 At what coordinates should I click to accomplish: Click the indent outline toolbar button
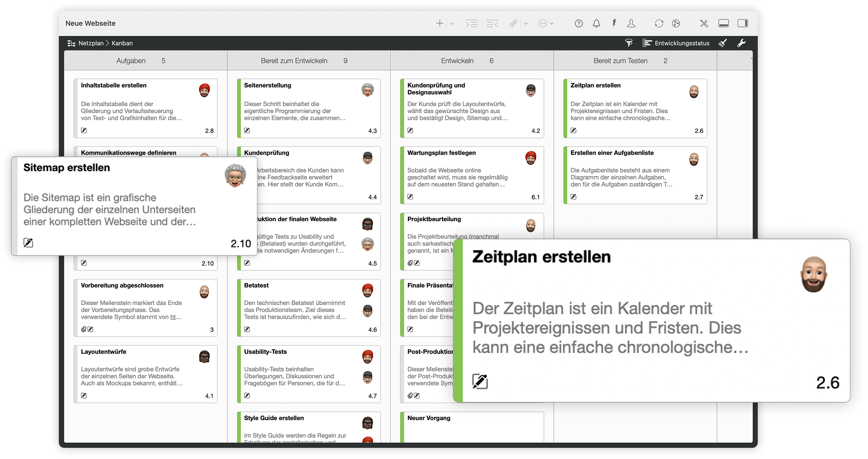471,23
